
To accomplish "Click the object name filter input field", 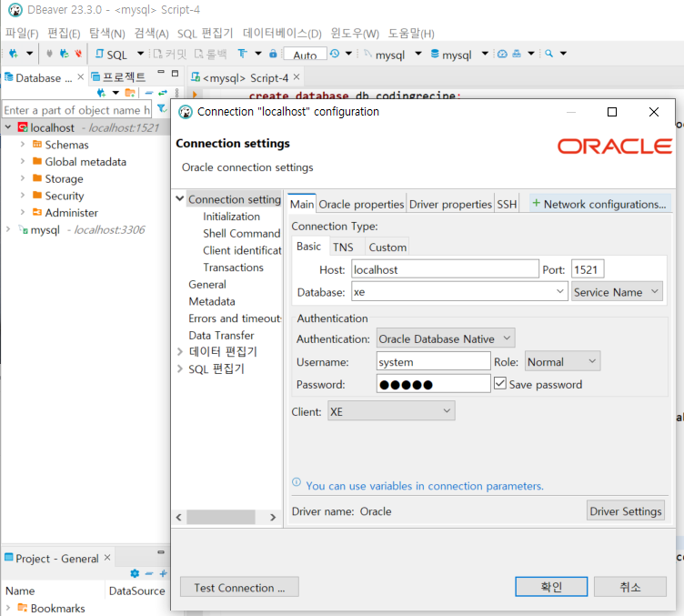I will tap(76, 110).
